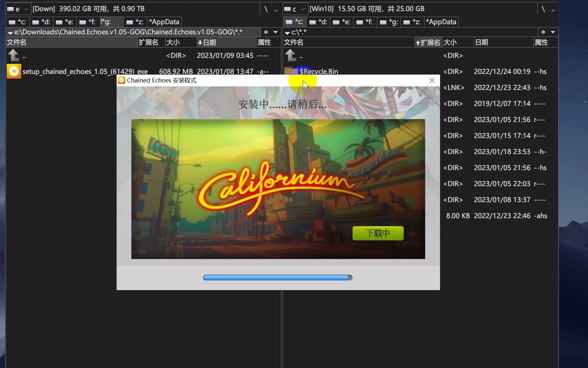Viewport: 588px width, 368px height.
Task: Switch left panel to *e: tab
Action: point(65,22)
